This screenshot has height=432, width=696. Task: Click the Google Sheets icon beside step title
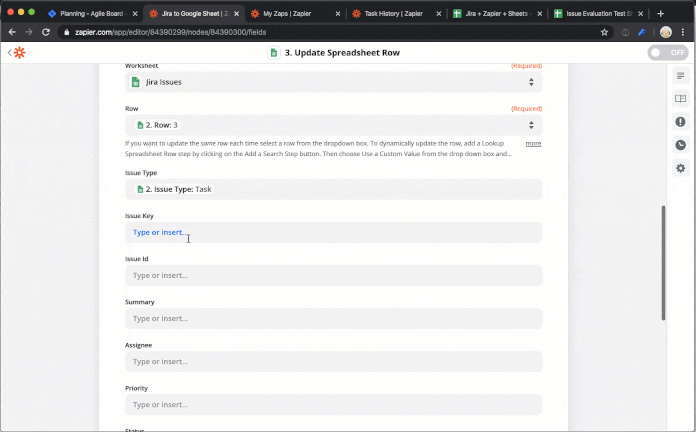coord(274,53)
